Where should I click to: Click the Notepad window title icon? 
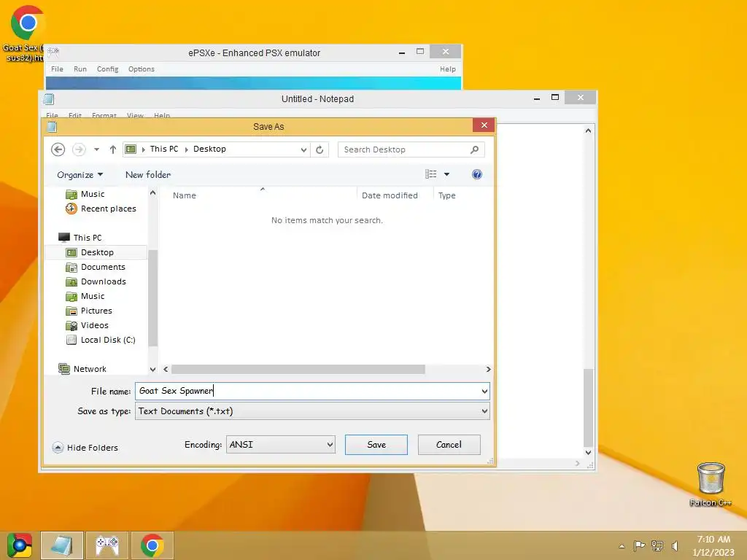pos(49,99)
